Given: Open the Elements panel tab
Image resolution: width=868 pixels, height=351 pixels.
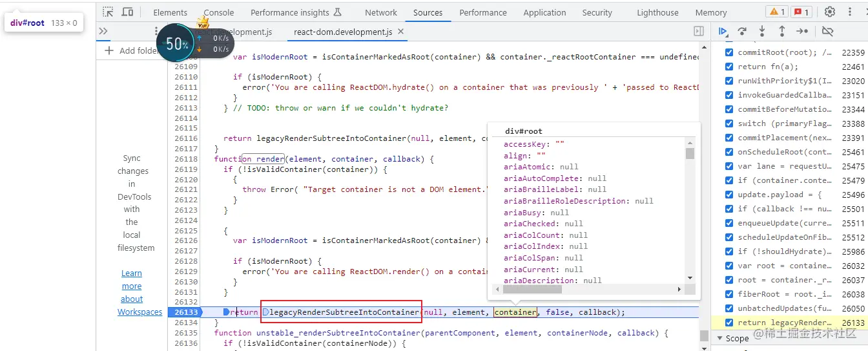Looking at the screenshot, I should coord(170,12).
